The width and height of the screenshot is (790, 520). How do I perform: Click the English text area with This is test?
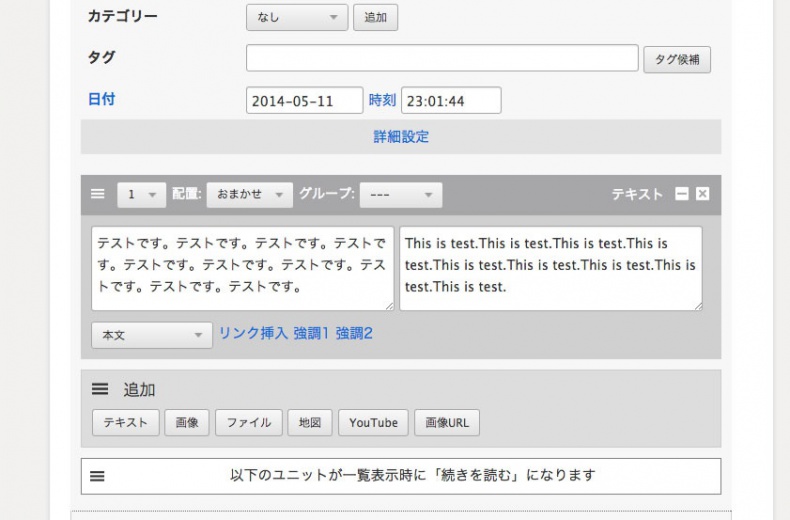point(550,268)
